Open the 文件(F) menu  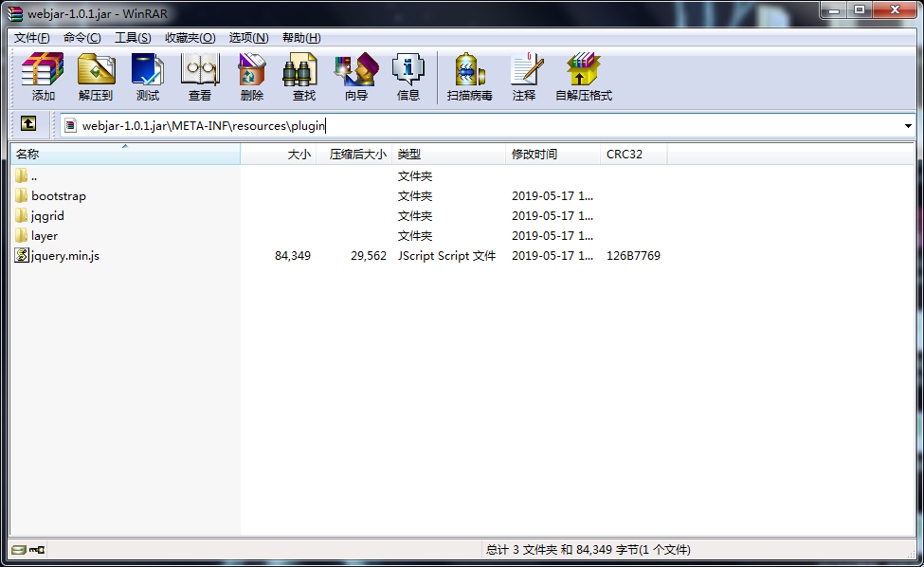[x=32, y=38]
